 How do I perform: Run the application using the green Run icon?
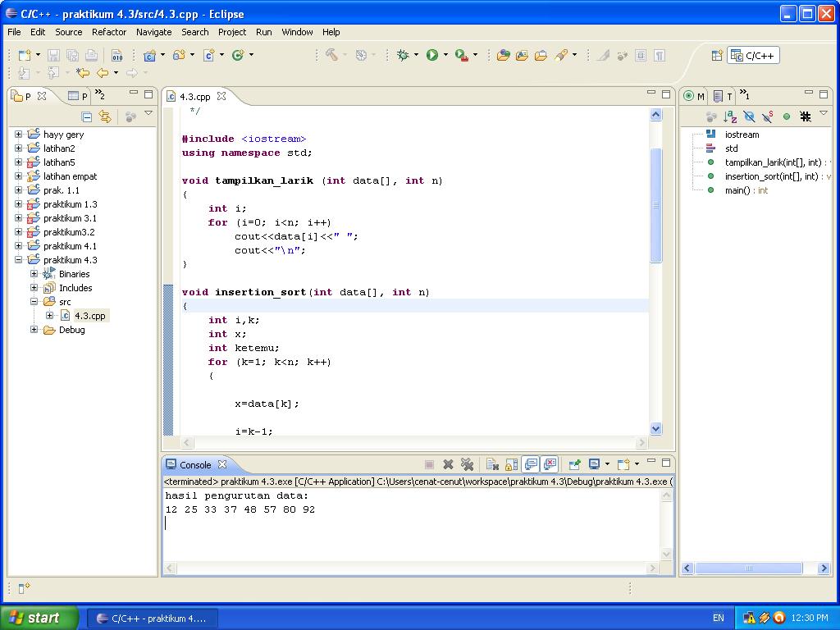tap(434, 55)
